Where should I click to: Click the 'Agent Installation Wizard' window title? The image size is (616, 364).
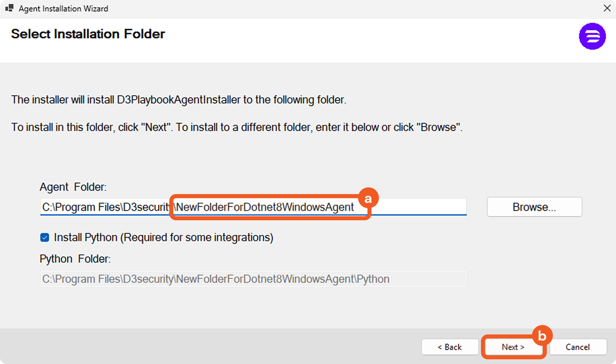[63, 9]
